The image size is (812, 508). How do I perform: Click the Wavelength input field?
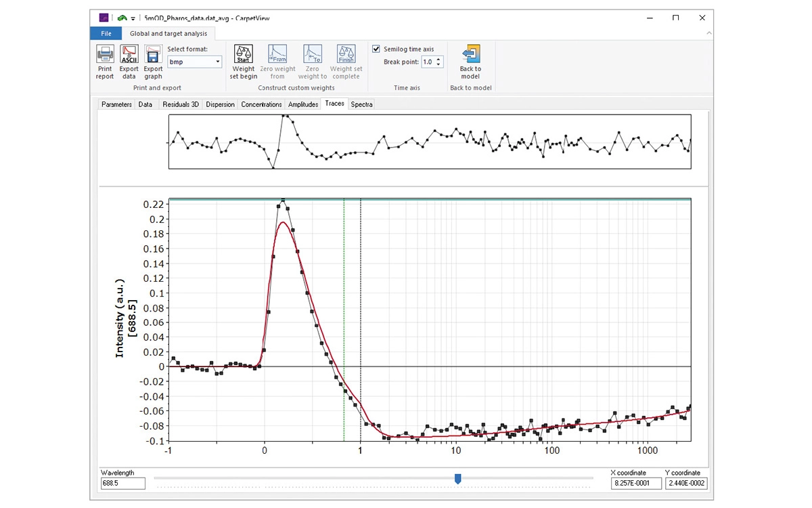(x=122, y=484)
